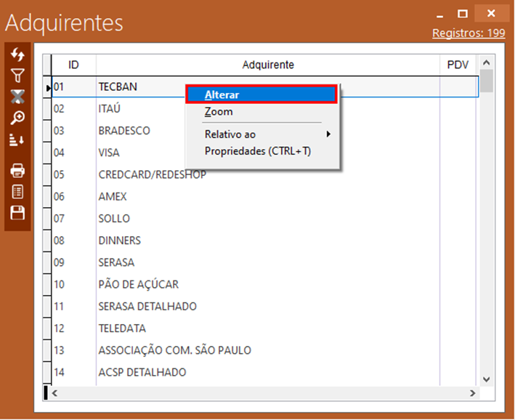Screen dimensions: 515x420
Task: Select the BRADESCO row
Action: pyautogui.click(x=124, y=131)
